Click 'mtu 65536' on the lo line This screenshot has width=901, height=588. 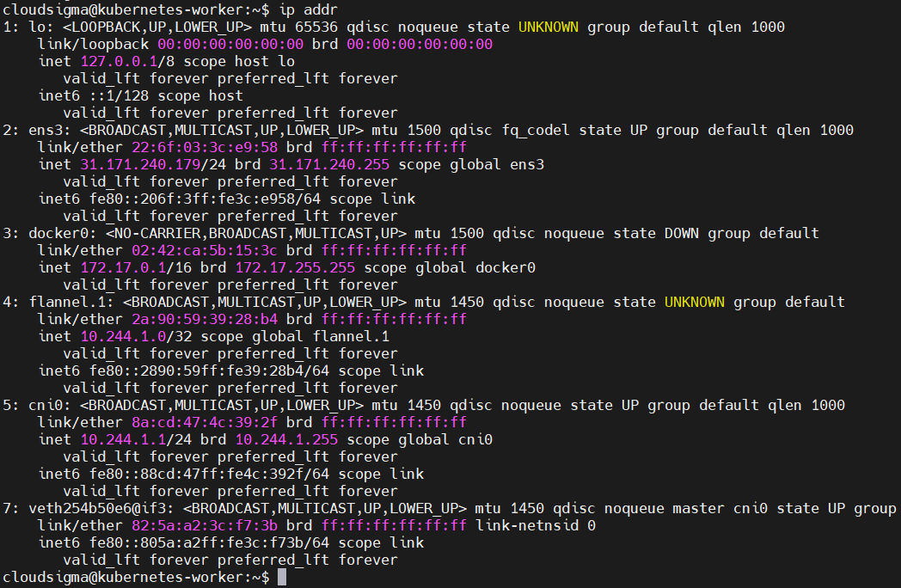tap(299, 27)
